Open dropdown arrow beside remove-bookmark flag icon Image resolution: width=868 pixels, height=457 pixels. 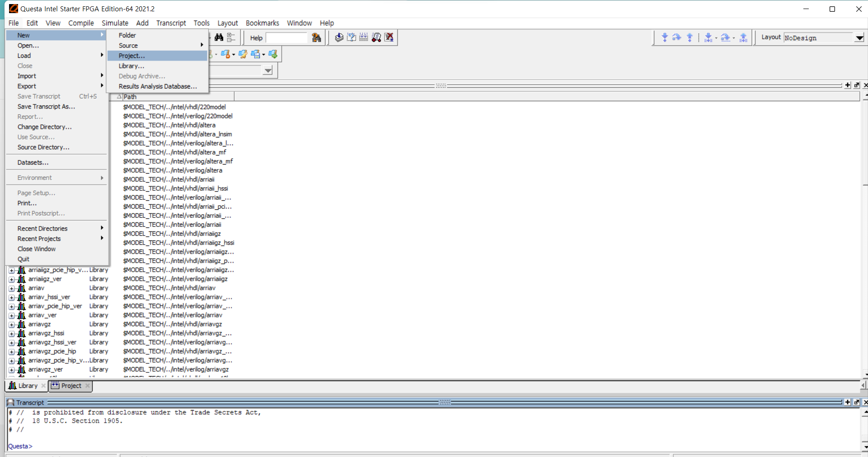click(233, 55)
